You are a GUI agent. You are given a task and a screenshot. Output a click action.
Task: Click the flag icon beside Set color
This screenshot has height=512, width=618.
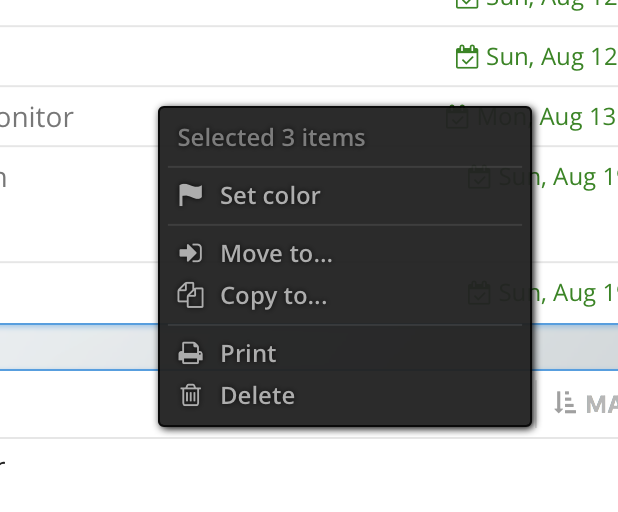pos(190,195)
